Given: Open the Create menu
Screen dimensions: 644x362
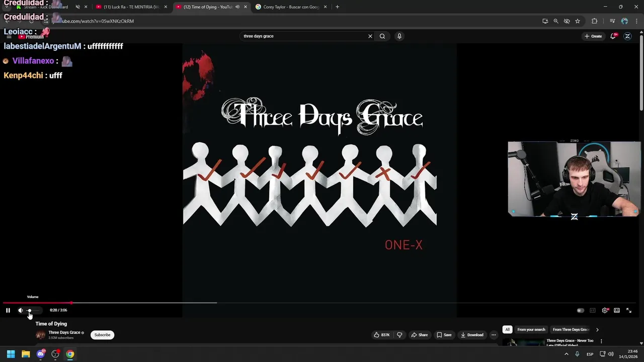Looking at the screenshot, I should (593, 36).
